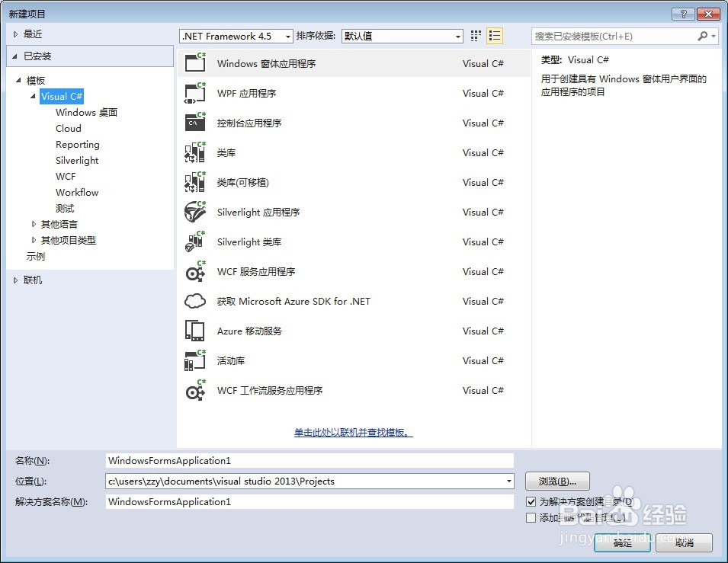Viewport: 728px width, 563px height.
Task: Click the 确定 button
Action: [x=622, y=542]
